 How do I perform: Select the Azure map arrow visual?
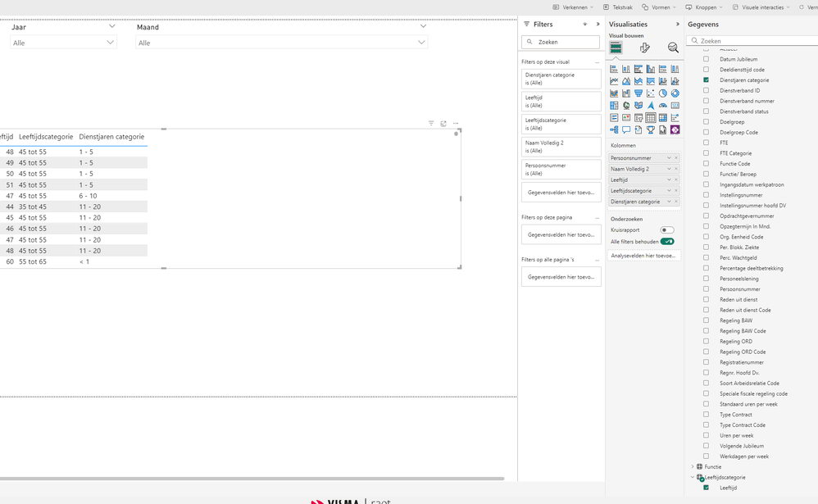(x=651, y=106)
